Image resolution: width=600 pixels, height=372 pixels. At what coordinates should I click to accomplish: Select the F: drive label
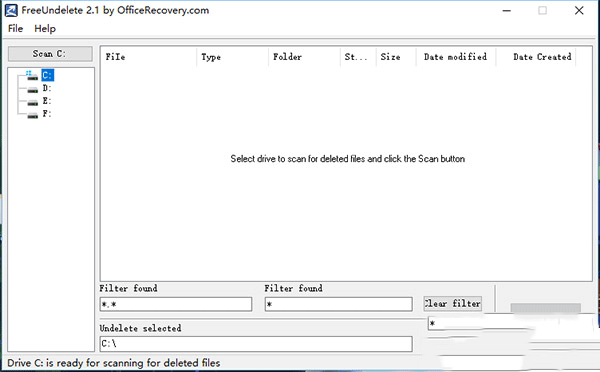point(47,114)
